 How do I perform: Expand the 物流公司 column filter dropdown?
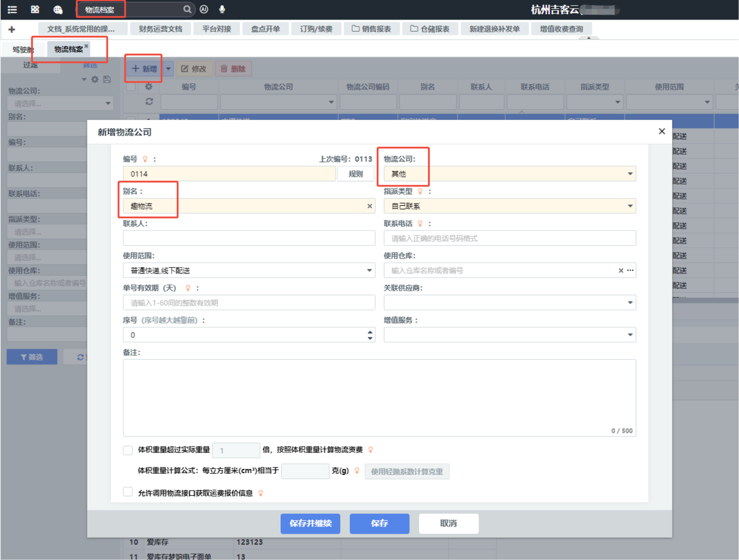pos(331,102)
